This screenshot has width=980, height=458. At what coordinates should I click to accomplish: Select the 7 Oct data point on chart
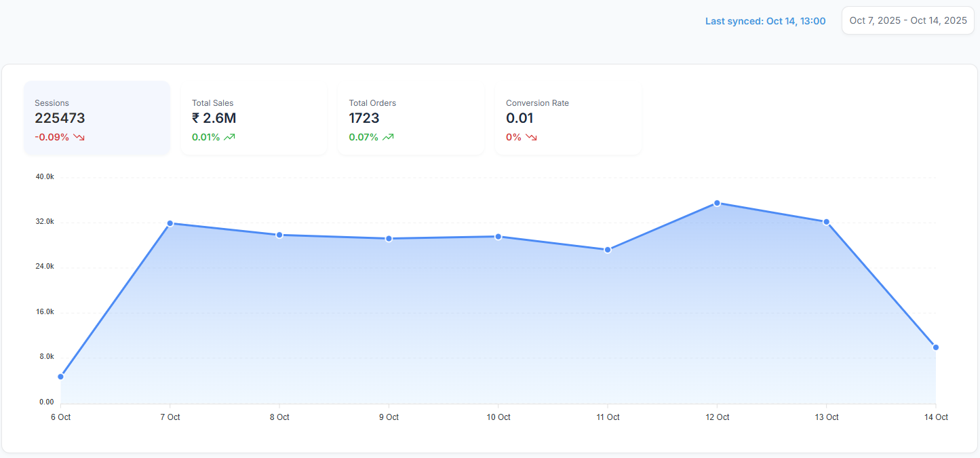(x=170, y=223)
